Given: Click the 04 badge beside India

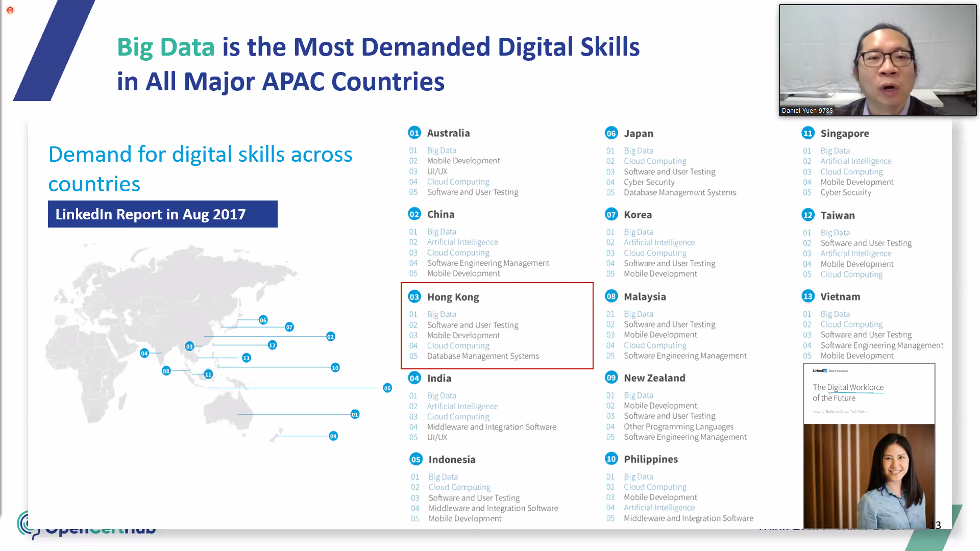Looking at the screenshot, I should 414,378.
